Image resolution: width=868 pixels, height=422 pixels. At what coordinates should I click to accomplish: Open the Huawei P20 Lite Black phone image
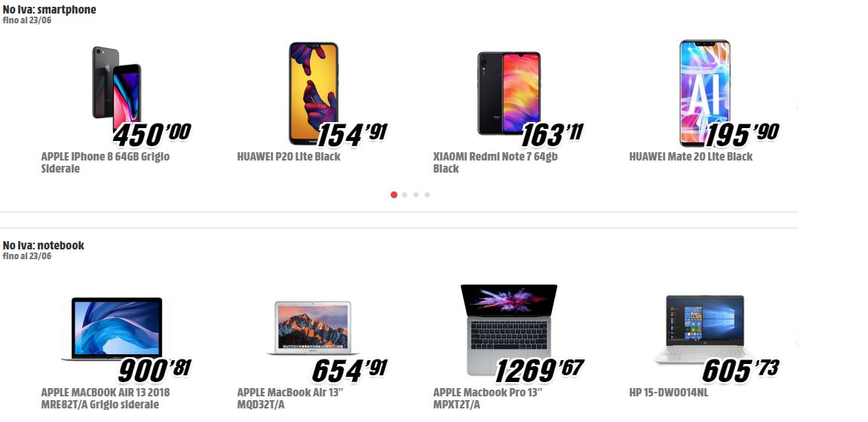coord(313,93)
